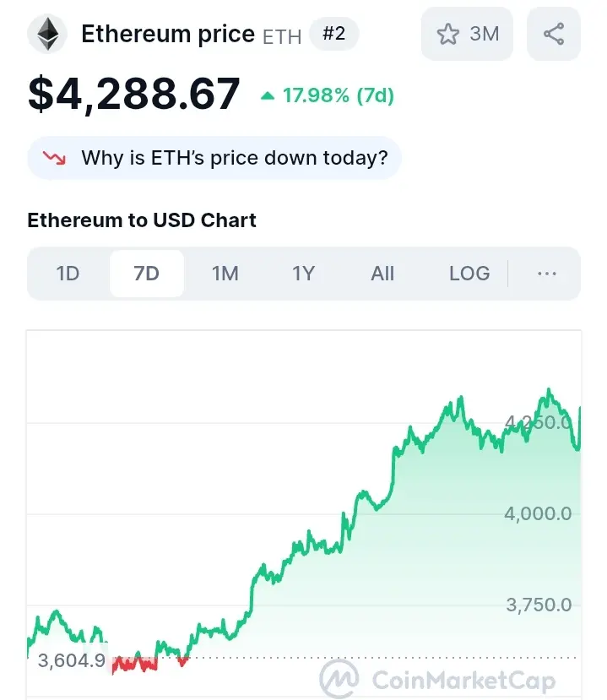
Task: Click the 3M watchlist count
Action: click(x=485, y=34)
